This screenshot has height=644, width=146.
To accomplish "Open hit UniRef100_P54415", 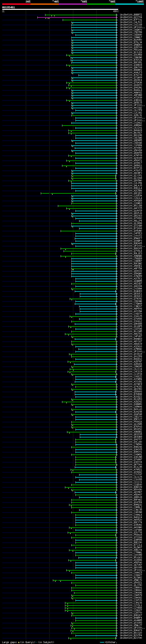I will [131, 535].
